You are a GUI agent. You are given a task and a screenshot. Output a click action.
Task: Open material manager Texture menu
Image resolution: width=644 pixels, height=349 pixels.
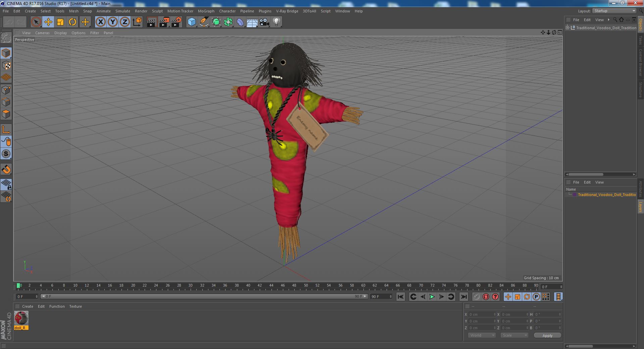coord(76,306)
